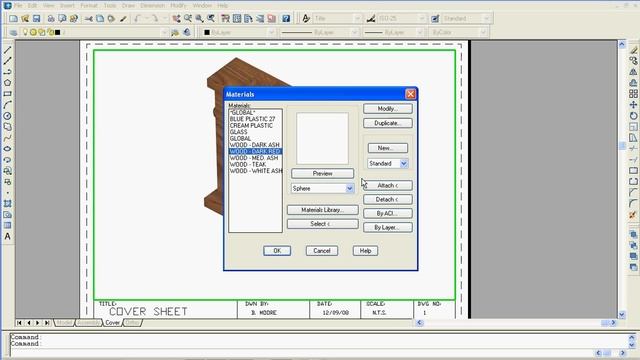640x360 pixels.
Task: Confirm Materials dialog with OK
Action: [277, 251]
